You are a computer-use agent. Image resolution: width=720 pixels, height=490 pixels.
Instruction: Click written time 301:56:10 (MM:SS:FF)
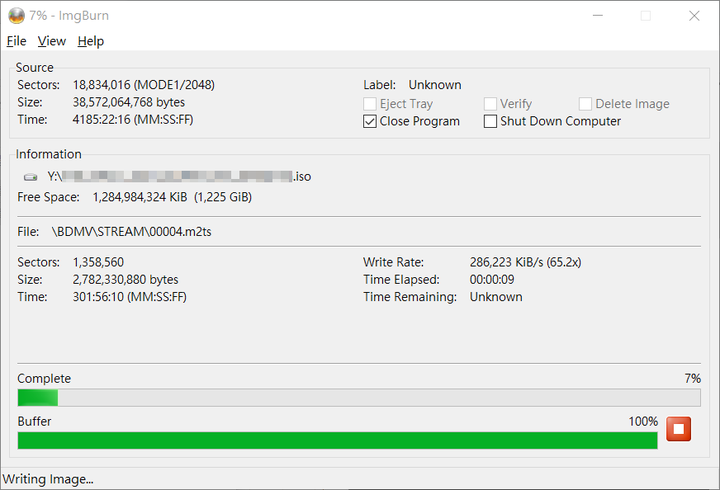(129, 297)
